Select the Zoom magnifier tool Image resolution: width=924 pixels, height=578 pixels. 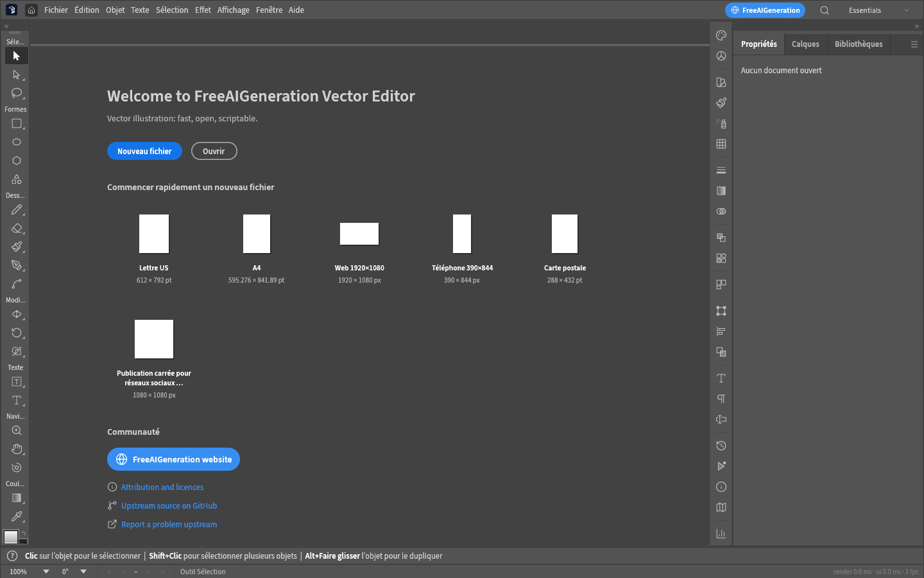17,430
